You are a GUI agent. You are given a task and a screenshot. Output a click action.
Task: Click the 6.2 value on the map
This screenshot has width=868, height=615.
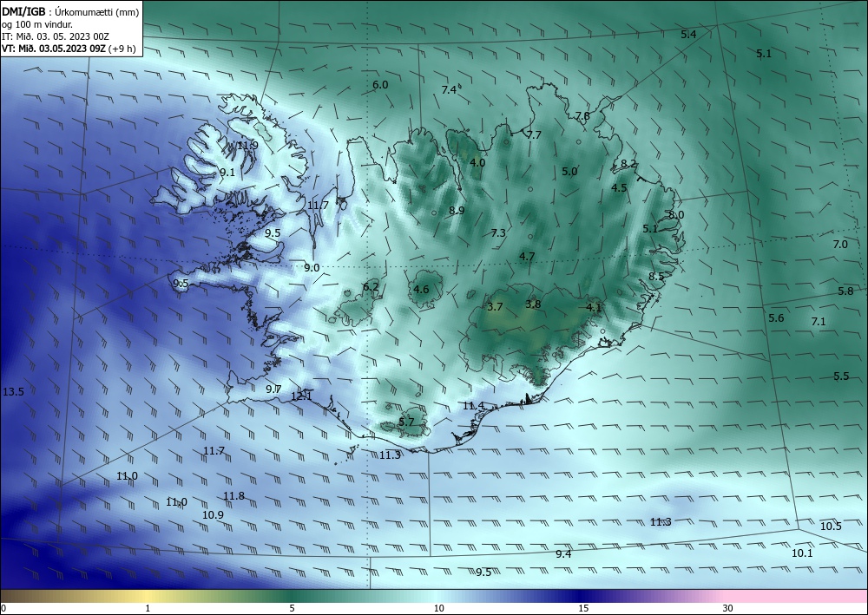[x=371, y=286]
